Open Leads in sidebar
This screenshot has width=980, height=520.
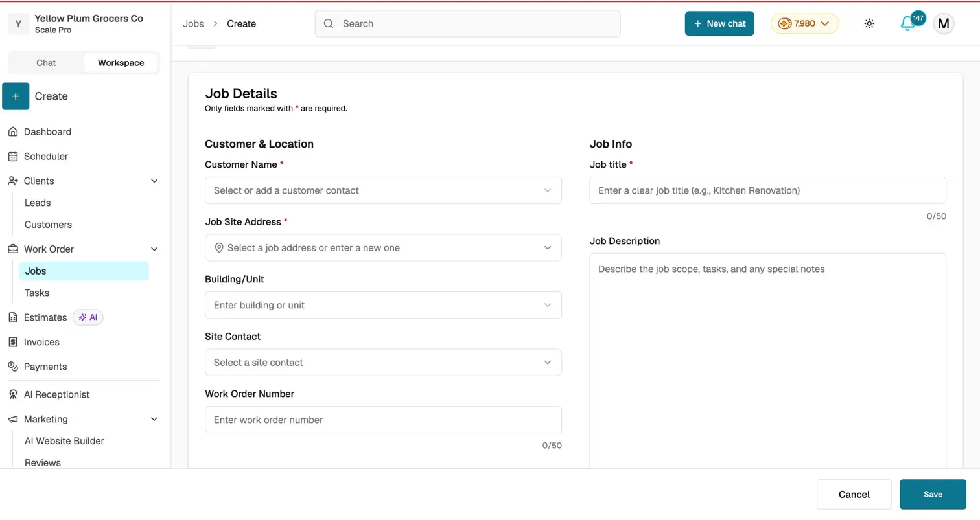38,203
